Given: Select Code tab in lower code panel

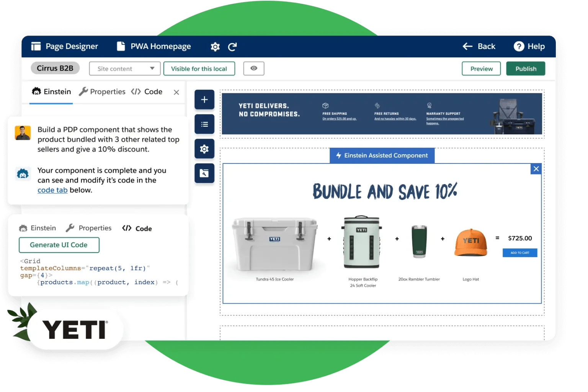Looking at the screenshot, I should pyautogui.click(x=137, y=229).
